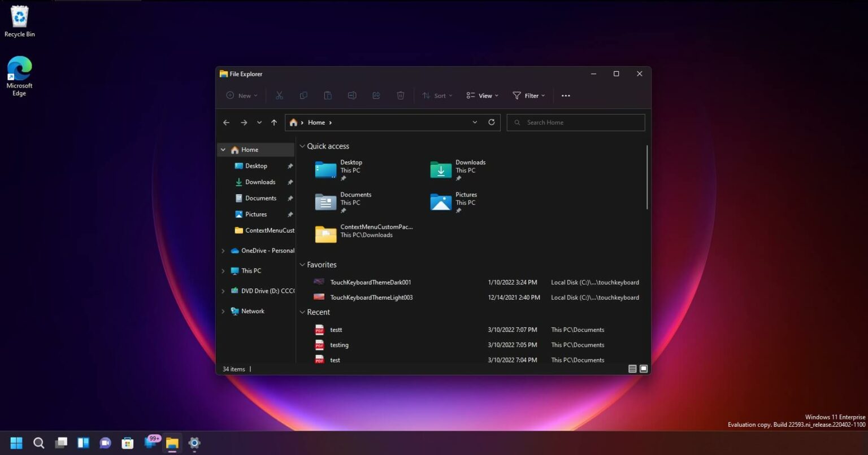Switch to large thumbnails view icon
The image size is (868, 455).
coord(644,369)
